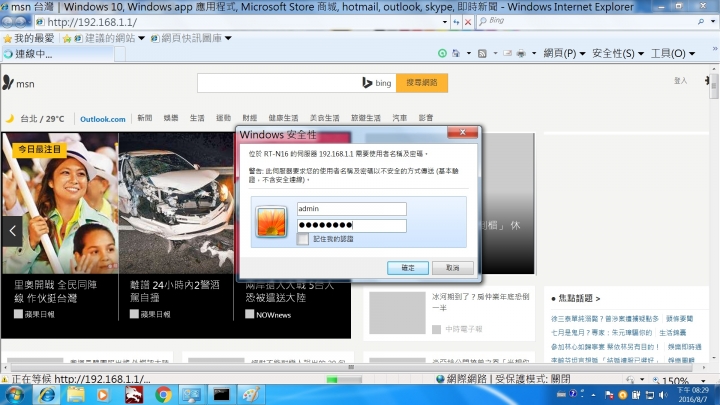
Task: Check the 記住我的認證 checkbox
Action: tap(303, 239)
